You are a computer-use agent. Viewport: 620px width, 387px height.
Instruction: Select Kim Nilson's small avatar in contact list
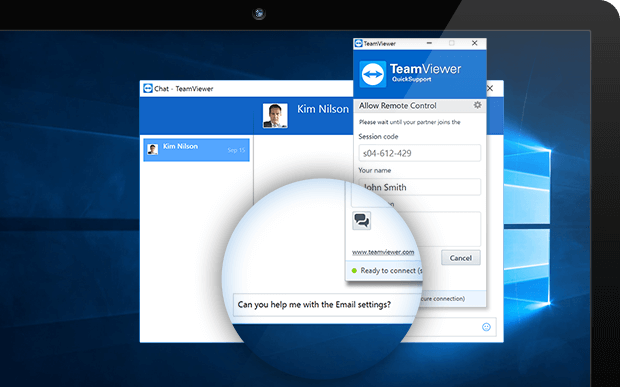pos(153,149)
